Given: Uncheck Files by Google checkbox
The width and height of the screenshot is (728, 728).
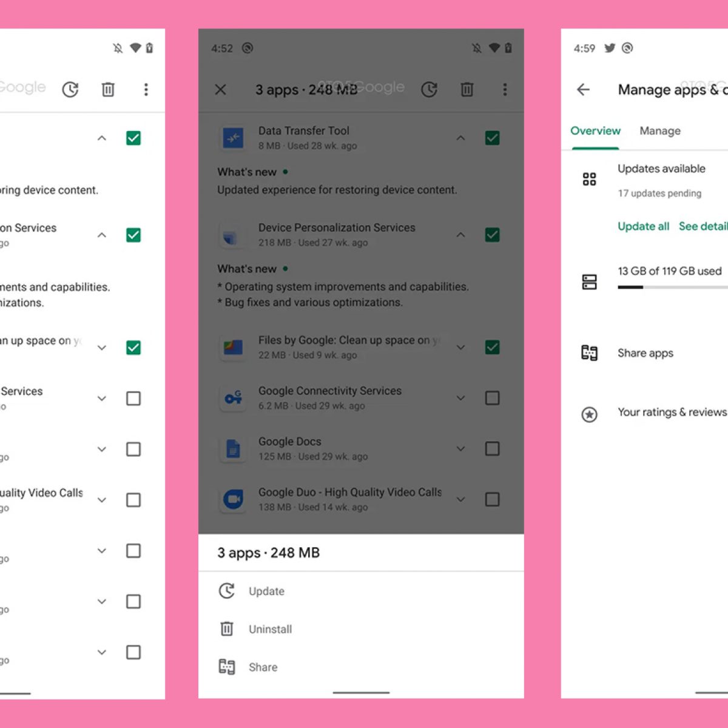Looking at the screenshot, I should click(493, 348).
